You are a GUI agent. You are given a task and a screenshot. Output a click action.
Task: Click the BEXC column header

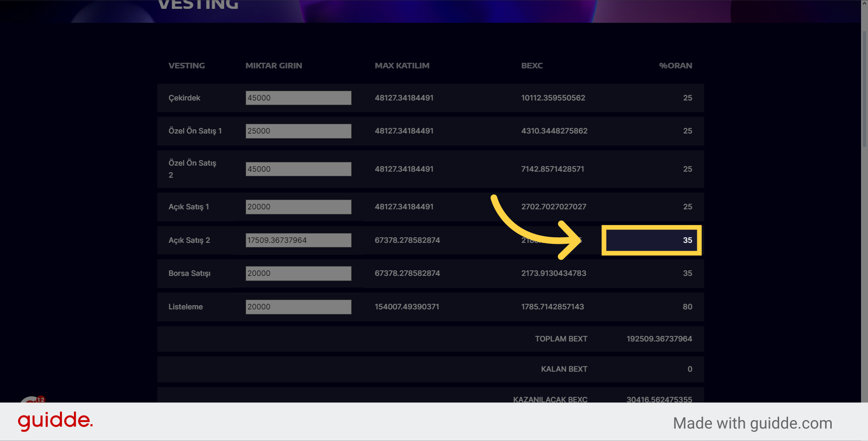(x=532, y=66)
